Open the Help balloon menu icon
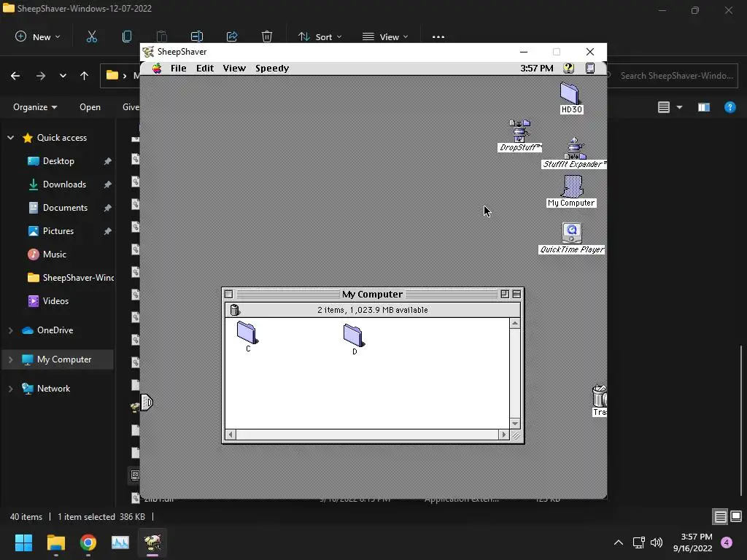Screen dimensions: 747x560 click(x=568, y=68)
